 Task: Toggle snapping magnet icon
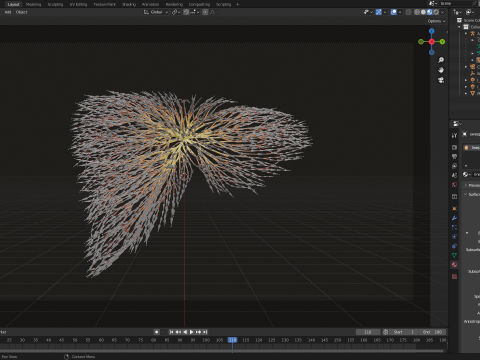point(186,12)
